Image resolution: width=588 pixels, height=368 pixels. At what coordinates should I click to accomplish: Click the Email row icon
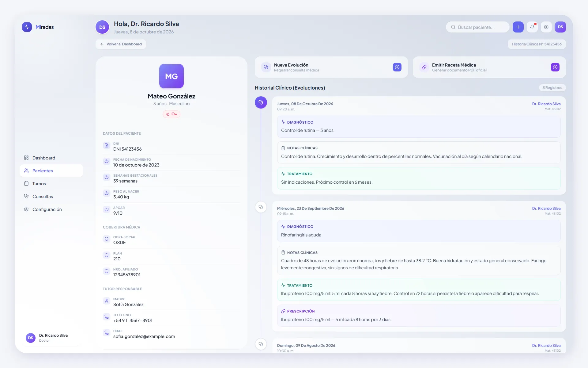pos(107,333)
